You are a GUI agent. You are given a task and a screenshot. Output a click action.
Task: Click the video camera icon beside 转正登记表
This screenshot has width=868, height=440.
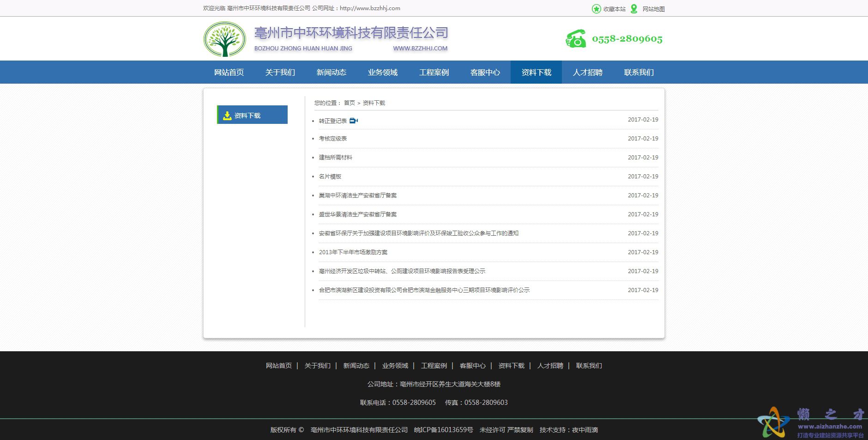pyautogui.click(x=354, y=121)
